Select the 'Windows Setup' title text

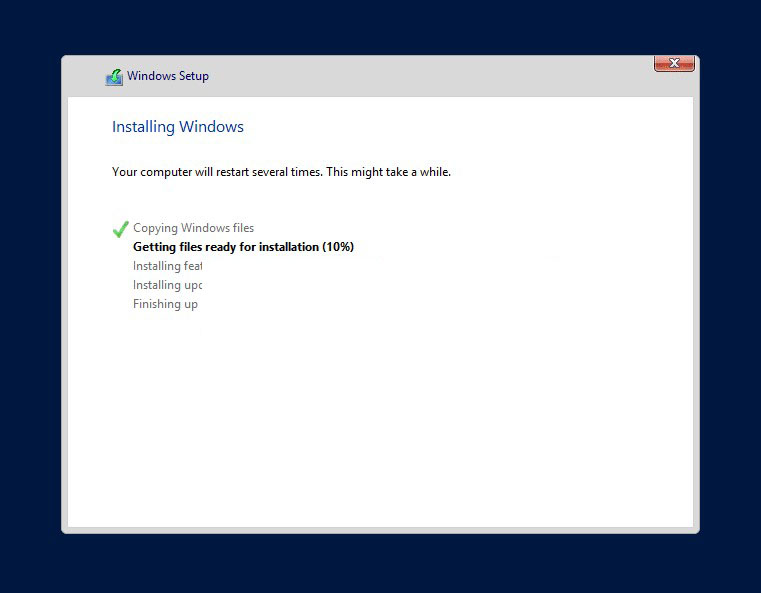coord(168,76)
